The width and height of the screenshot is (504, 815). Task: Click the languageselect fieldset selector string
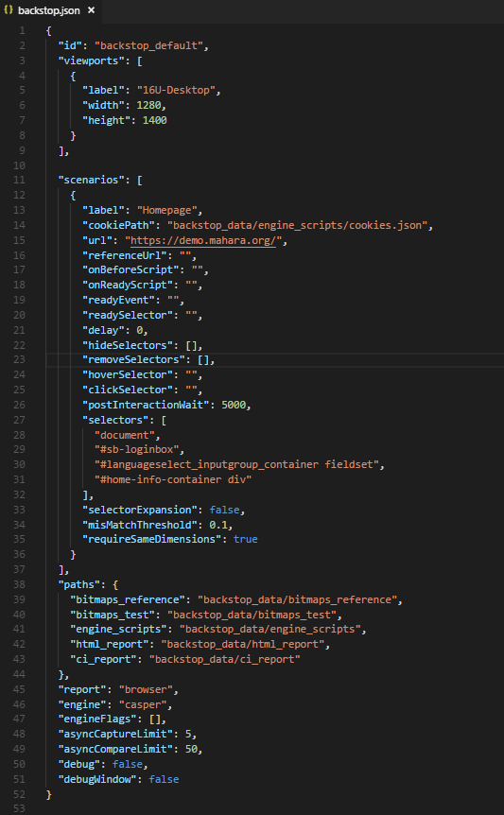click(236, 464)
